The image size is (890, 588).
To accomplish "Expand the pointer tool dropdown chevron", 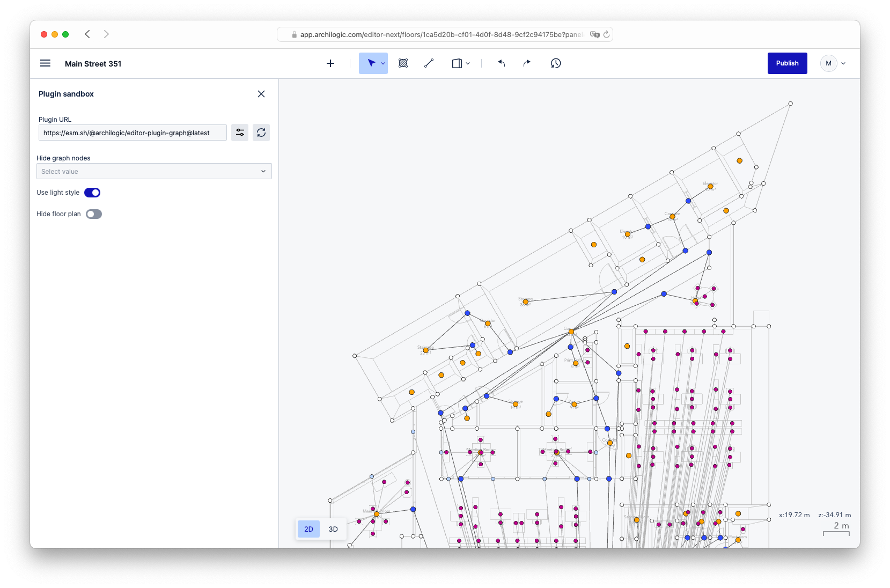I will [x=383, y=63].
